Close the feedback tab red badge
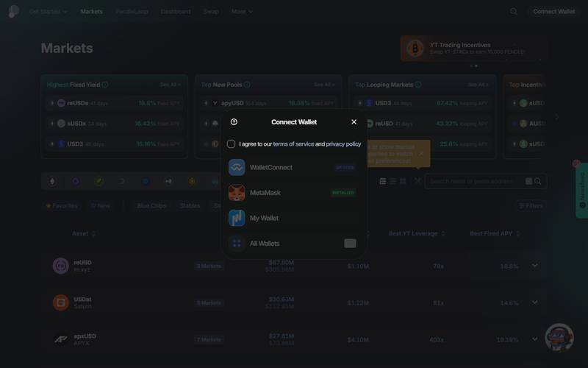 coord(576,163)
